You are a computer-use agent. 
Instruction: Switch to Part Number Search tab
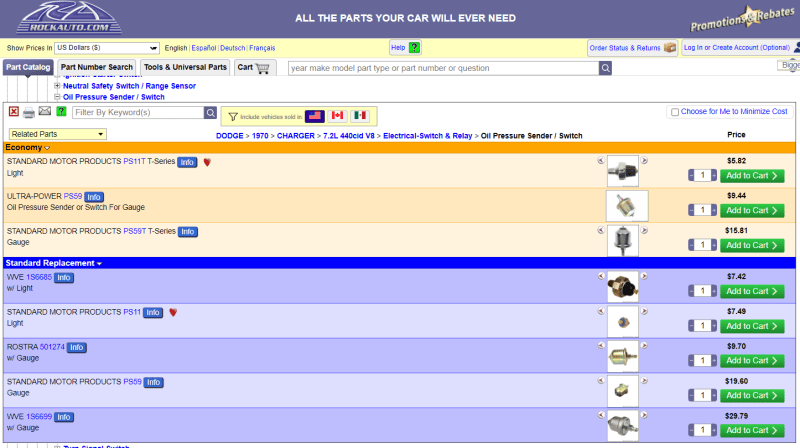click(x=96, y=67)
